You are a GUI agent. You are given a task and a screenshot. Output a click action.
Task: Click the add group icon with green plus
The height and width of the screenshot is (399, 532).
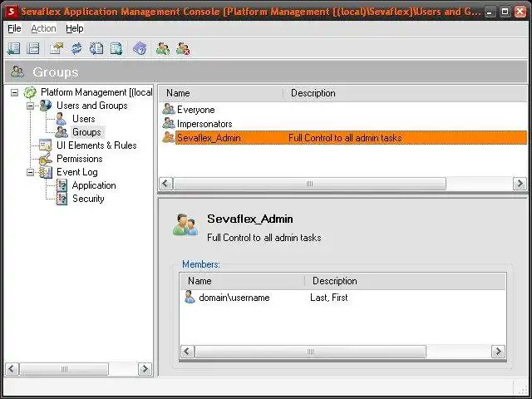coord(163,48)
